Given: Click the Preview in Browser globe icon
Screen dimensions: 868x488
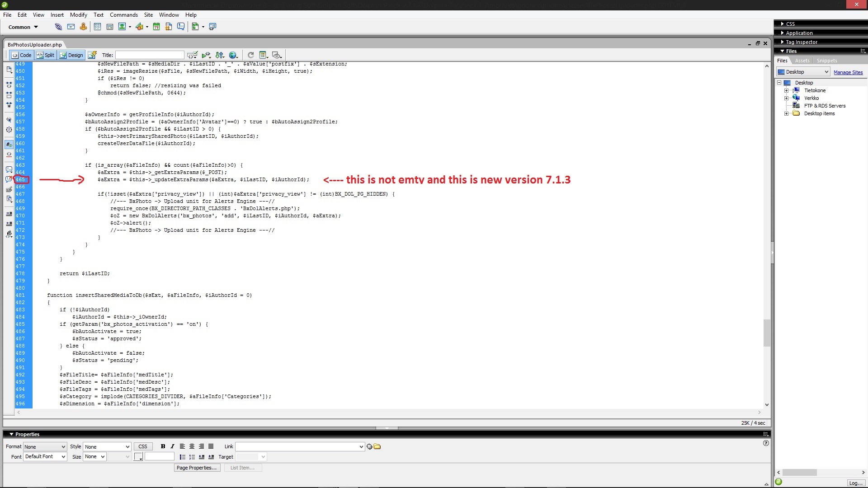Looking at the screenshot, I should 233,55.
